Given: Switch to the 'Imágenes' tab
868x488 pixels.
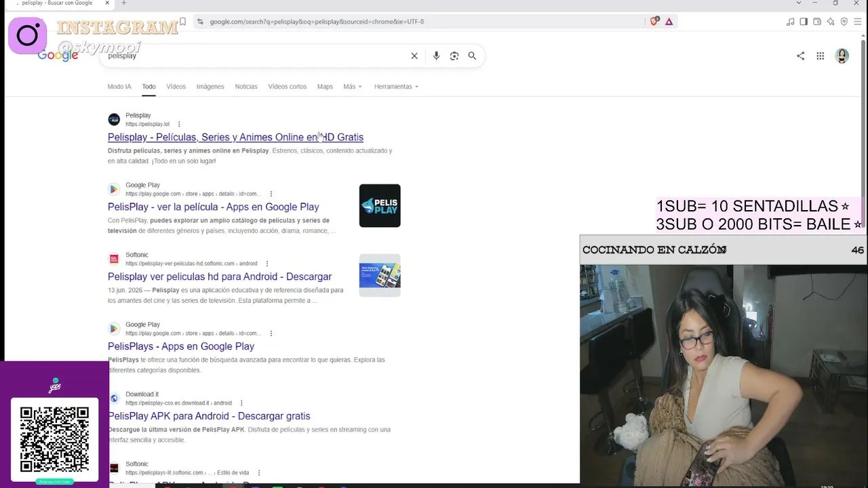Looking at the screenshot, I should 210,87.
